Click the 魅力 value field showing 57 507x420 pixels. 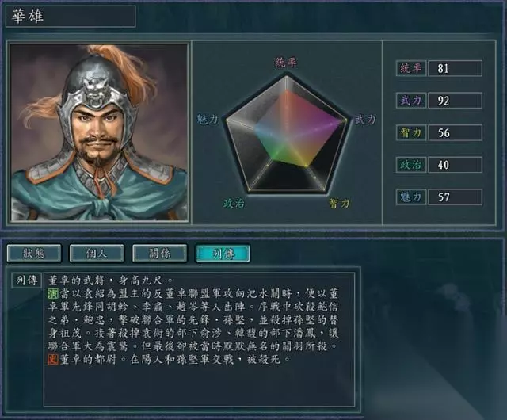pyautogui.click(x=456, y=197)
